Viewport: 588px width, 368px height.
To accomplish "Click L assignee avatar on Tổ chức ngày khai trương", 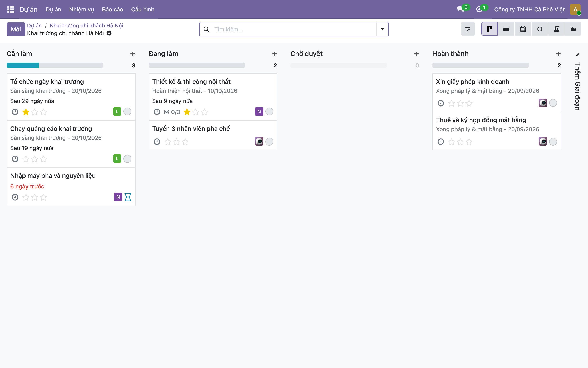I will [117, 111].
